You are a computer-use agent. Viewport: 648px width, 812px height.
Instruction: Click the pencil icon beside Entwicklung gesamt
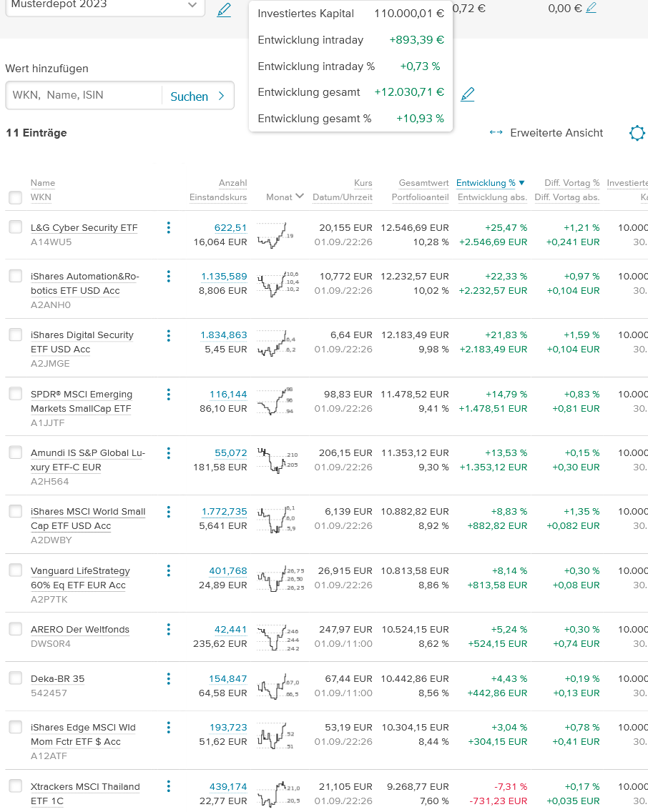click(467, 94)
